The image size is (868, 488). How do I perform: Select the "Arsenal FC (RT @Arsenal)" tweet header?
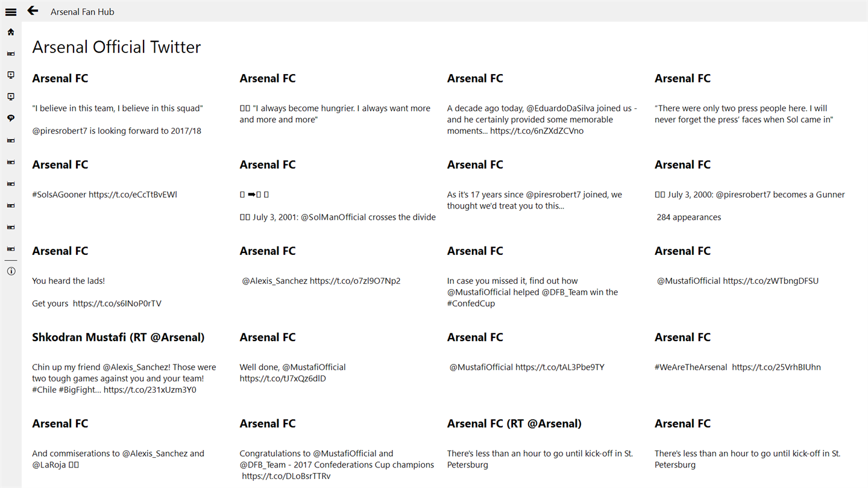click(514, 424)
